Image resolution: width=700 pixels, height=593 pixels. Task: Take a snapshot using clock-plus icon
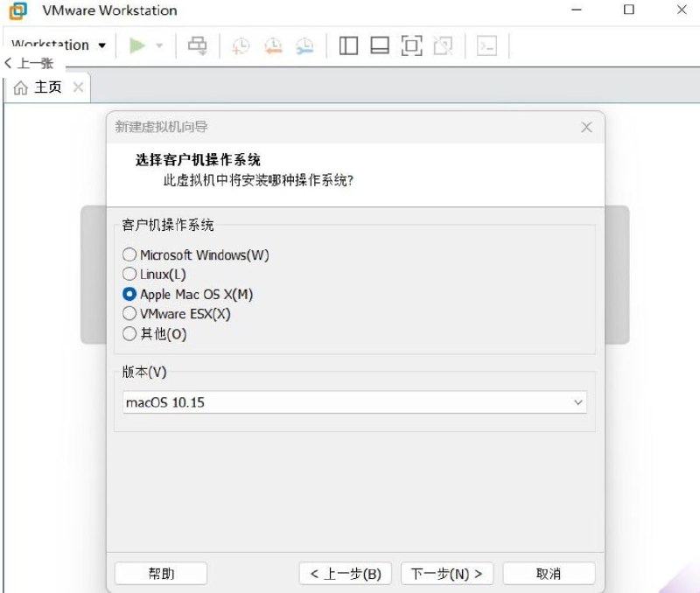(x=241, y=46)
